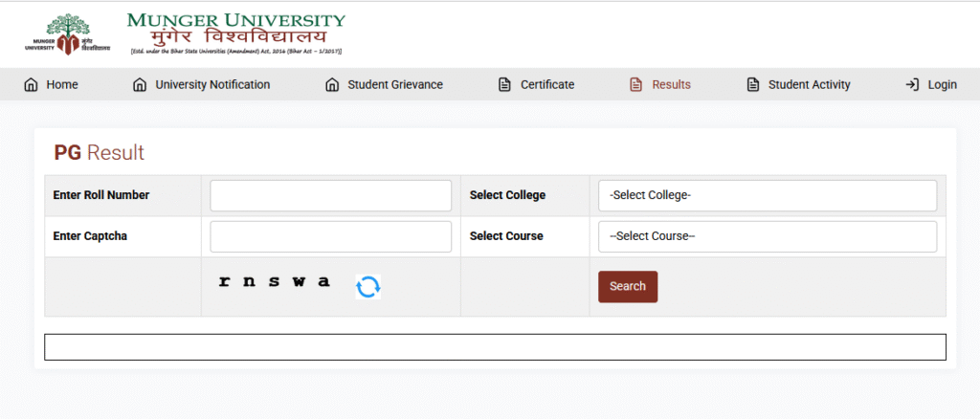This screenshot has height=419, width=980.
Task: Click the Home house icon
Action: coord(31,85)
